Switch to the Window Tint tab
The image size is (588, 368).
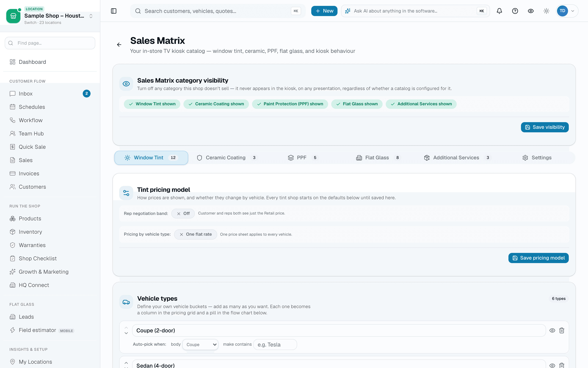click(151, 158)
